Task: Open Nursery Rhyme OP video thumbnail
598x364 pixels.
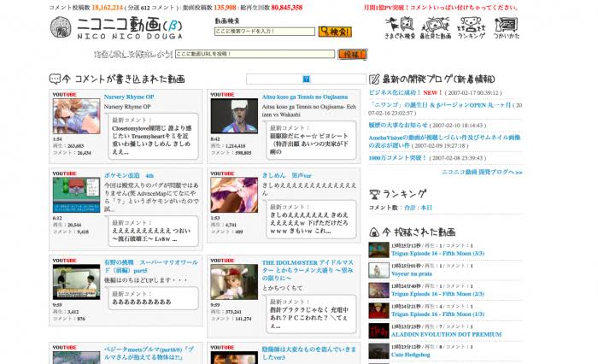Action: point(76,116)
